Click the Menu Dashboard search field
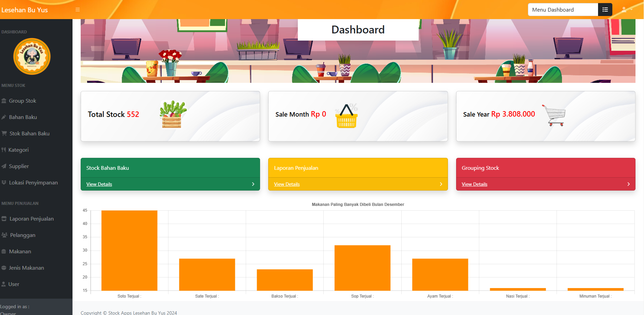This screenshot has width=644, height=315. coord(563,10)
